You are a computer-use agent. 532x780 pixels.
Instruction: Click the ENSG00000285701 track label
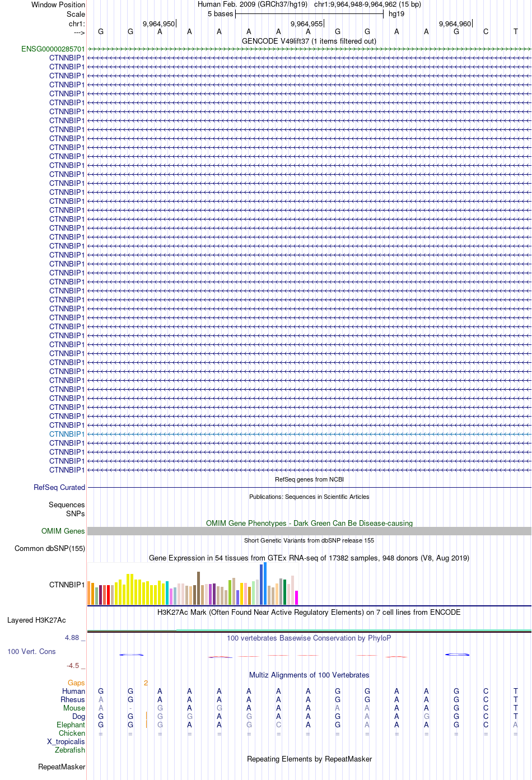tap(53, 49)
